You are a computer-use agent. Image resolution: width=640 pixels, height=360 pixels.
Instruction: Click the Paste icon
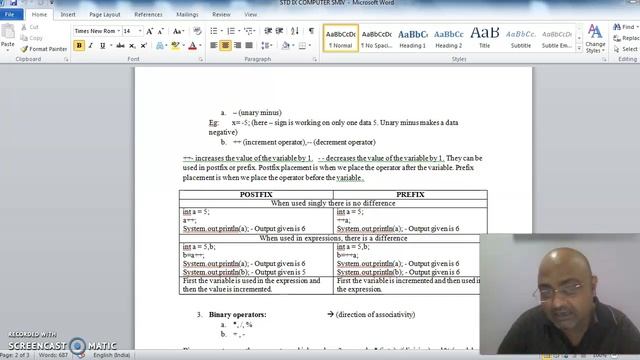point(8,31)
